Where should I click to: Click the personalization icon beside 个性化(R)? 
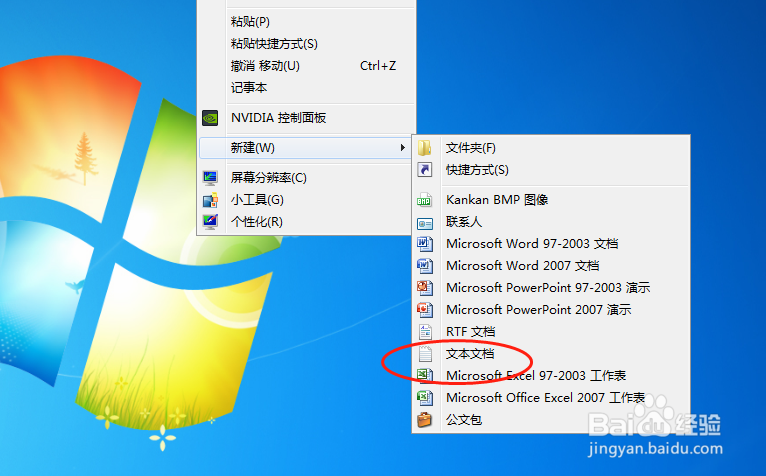210,222
